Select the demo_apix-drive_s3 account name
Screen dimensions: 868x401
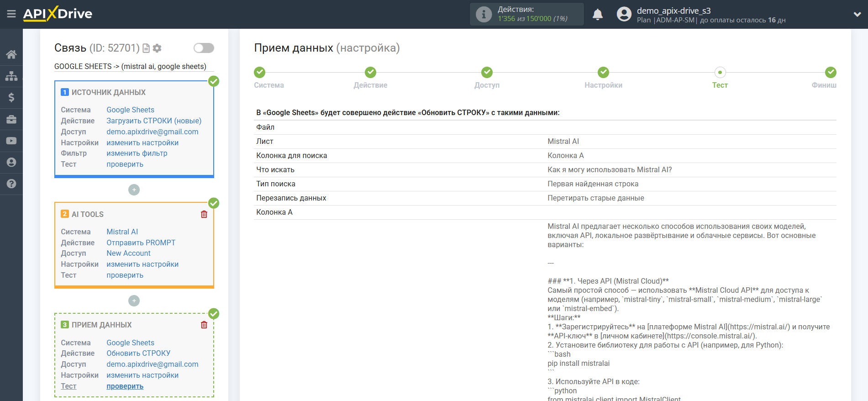[673, 11]
